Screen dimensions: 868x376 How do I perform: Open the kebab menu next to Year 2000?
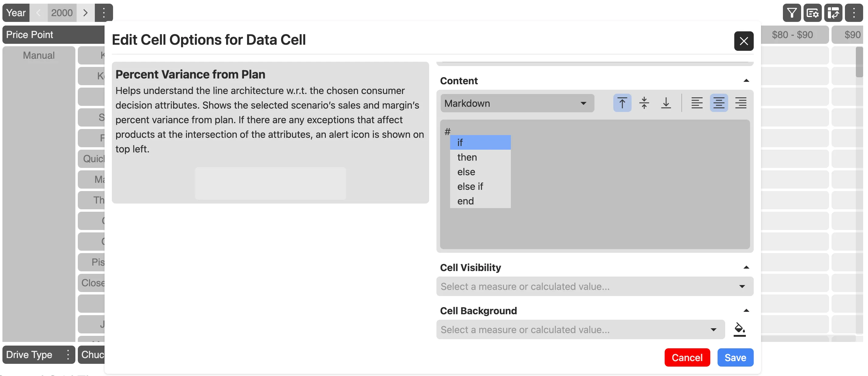coord(104,12)
